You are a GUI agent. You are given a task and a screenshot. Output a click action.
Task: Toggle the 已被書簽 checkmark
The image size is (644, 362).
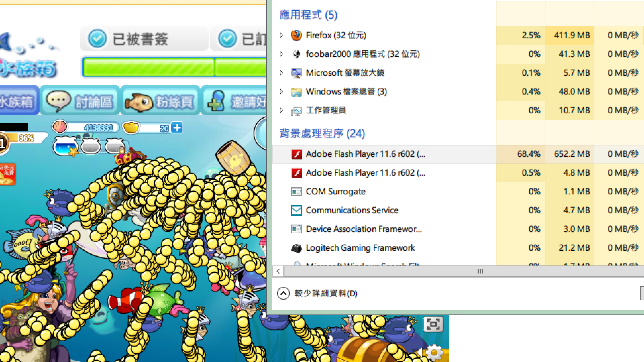[97, 39]
